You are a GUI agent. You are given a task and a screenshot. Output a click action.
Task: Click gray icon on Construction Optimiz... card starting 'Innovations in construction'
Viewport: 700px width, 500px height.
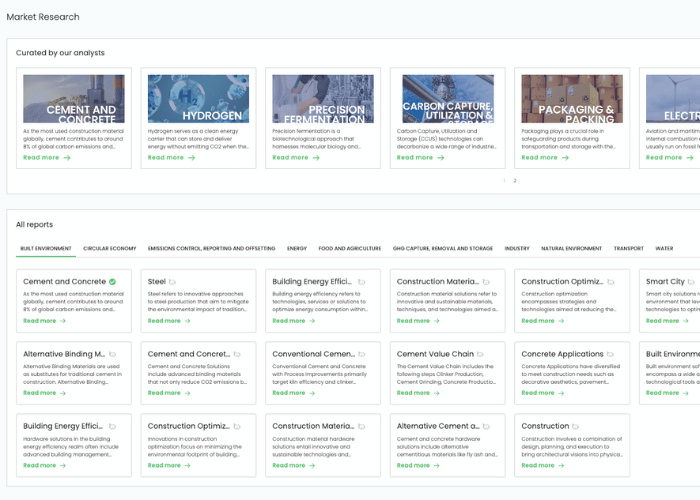tap(237, 426)
